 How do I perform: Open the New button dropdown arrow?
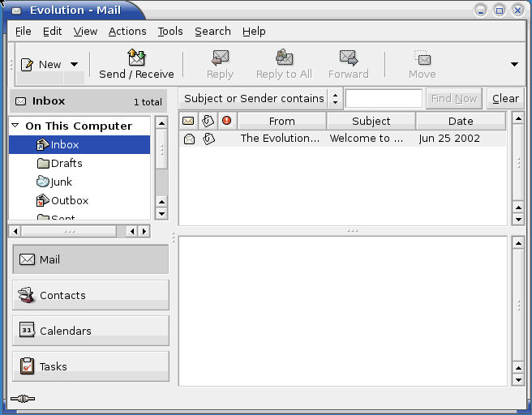click(x=74, y=64)
